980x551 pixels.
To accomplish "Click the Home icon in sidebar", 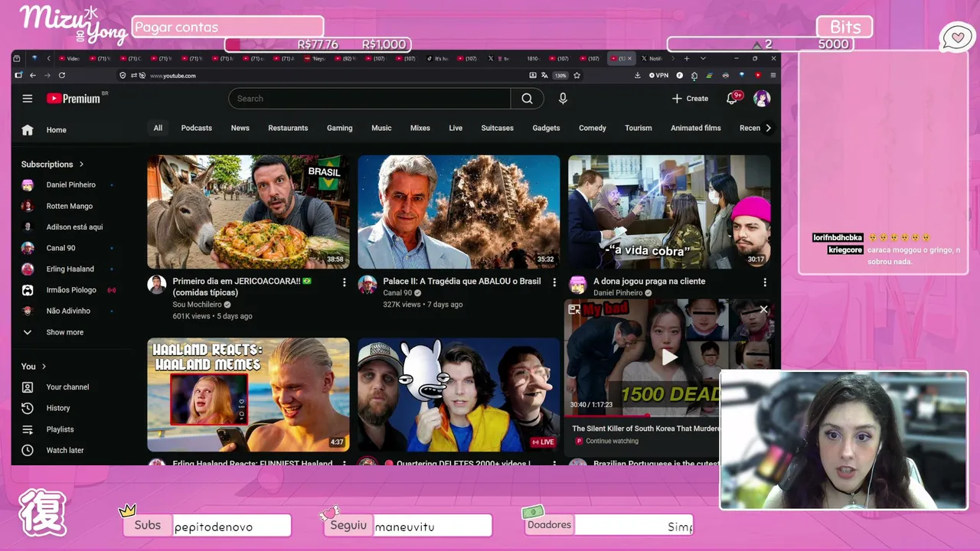I will (28, 130).
